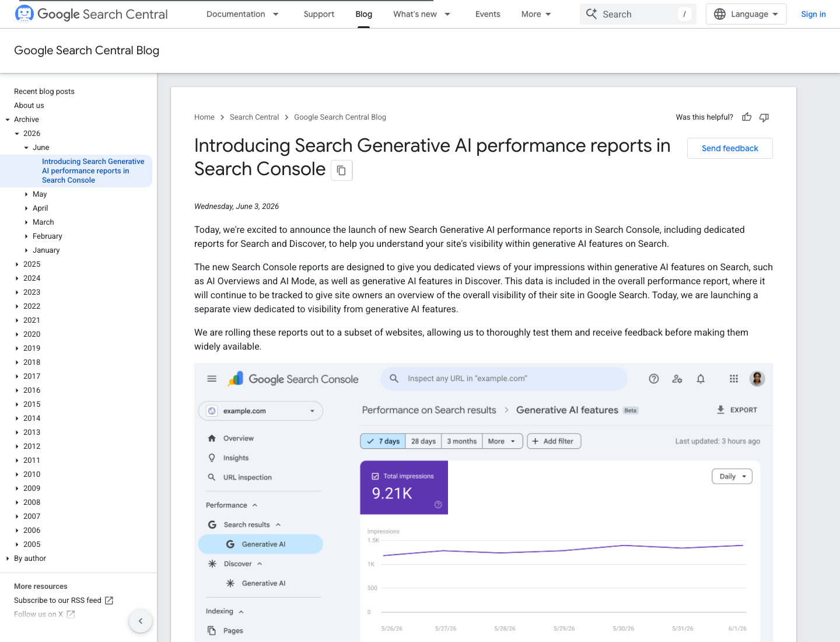Click the Pages document icon
840x642 pixels.
pos(212,631)
